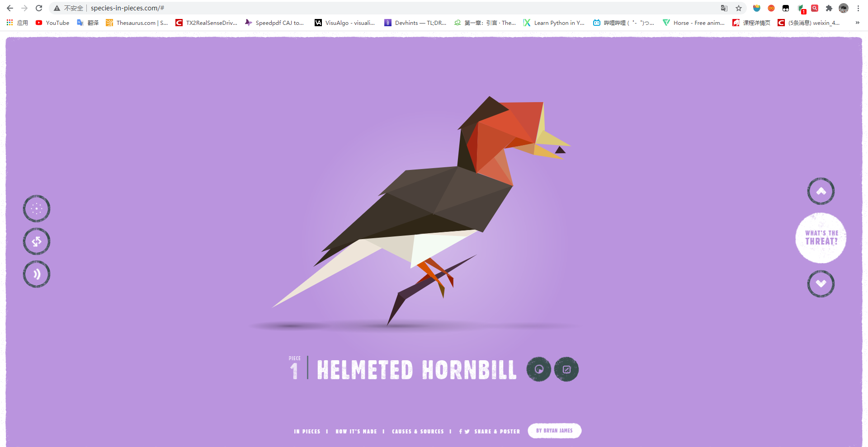Open the browser extensions puzzle icon
868x447 pixels.
829,8
